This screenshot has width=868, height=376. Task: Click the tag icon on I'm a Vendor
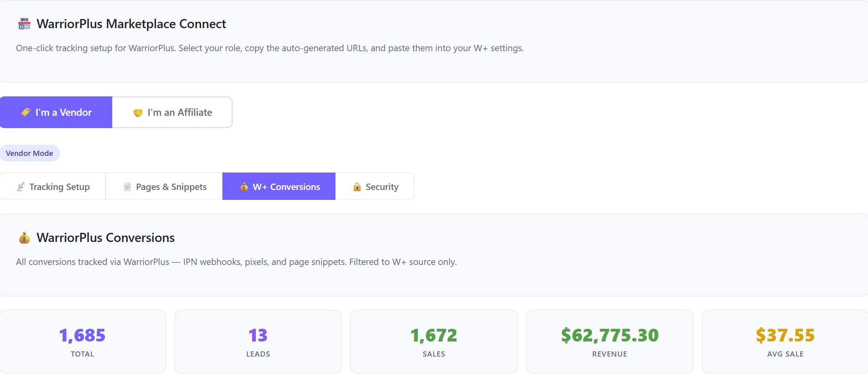pos(26,113)
